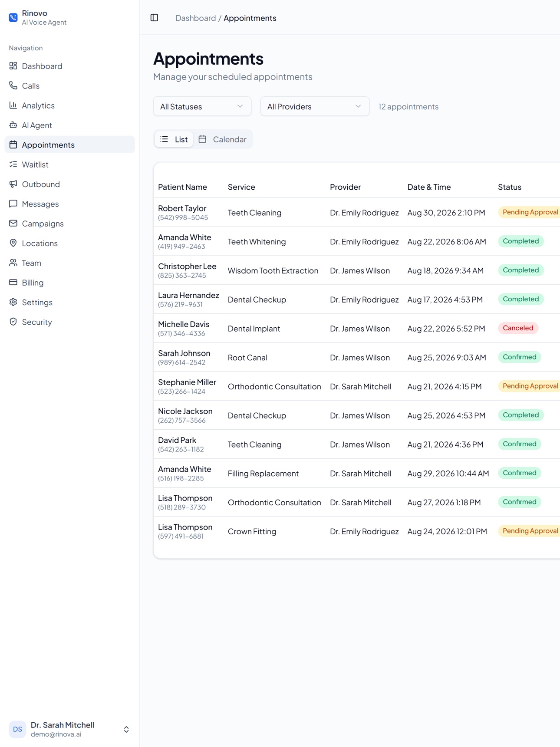Click the AI Agent robot icon

(x=13, y=125)
